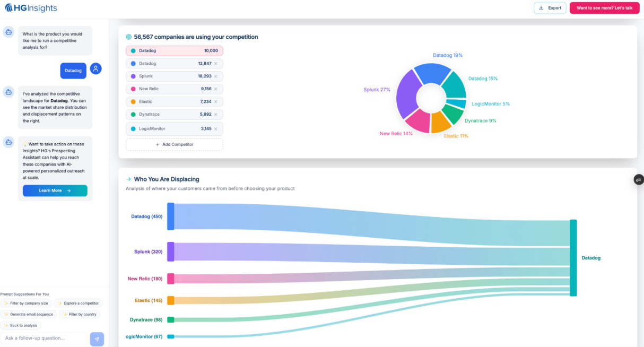Image resolution: width=644 pixels, height=347 pixels.
Task: Click sparkle icon on Filter by company size
Action: pyautogui.click(x=6, y=303)
